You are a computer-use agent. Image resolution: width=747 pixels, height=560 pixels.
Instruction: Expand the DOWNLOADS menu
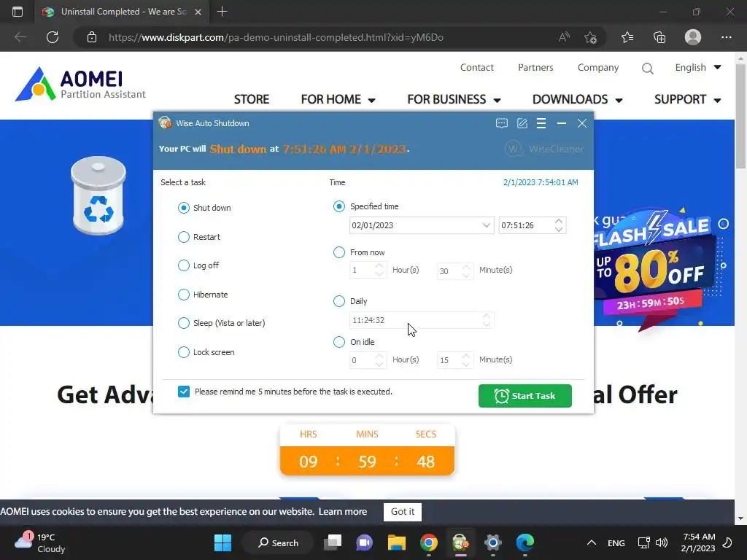pos(578,99)
